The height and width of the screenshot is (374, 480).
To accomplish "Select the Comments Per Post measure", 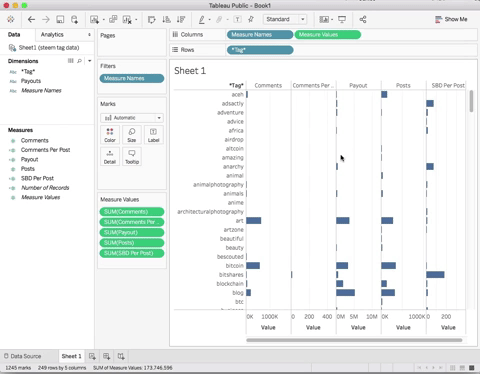I will tap(45, 150).
